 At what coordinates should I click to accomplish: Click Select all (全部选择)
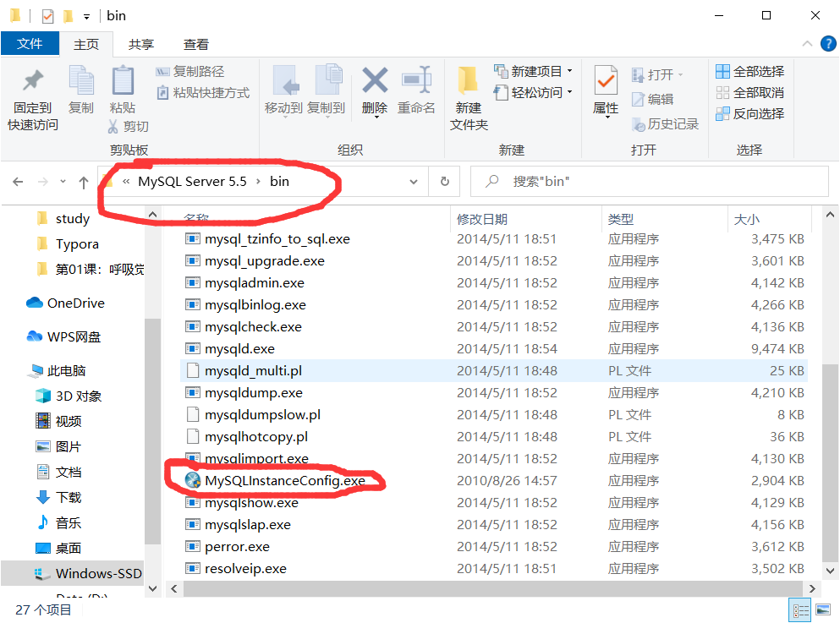750,71
